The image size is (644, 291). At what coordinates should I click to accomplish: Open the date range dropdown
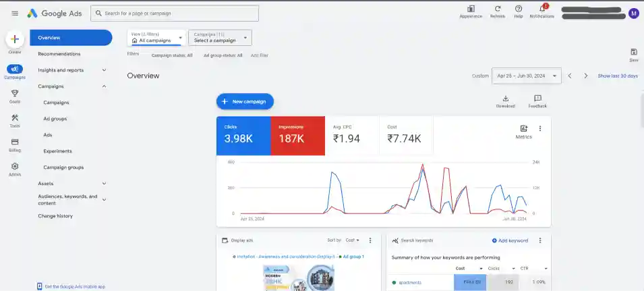click(x=527, y=76)
